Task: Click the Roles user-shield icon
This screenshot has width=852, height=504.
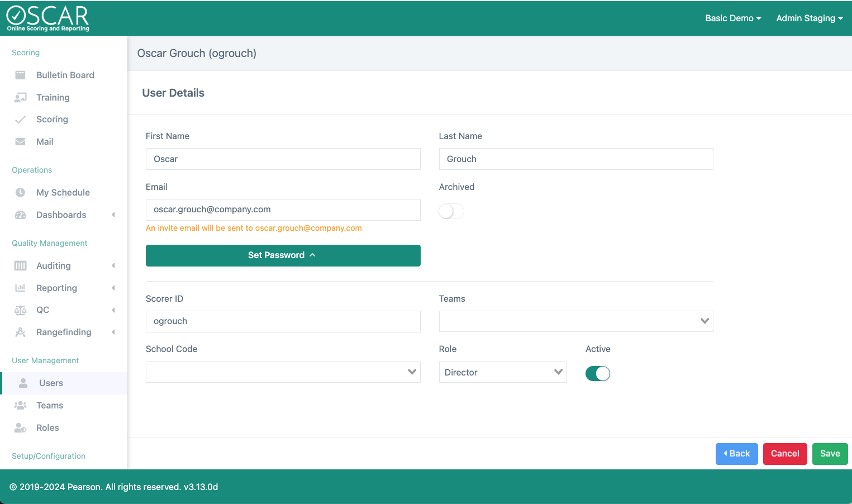Action: point(21,428)
